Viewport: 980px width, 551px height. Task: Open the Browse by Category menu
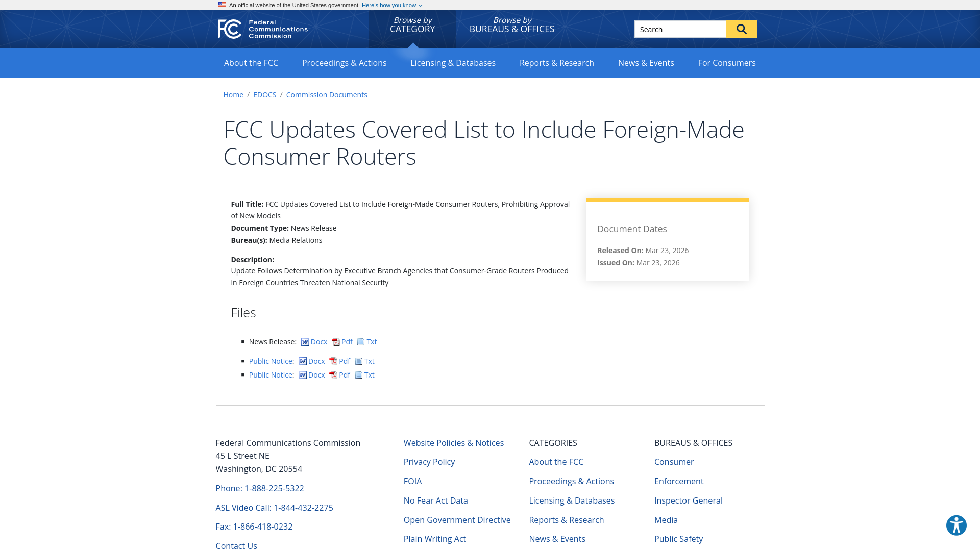click(x=412, y=24)
